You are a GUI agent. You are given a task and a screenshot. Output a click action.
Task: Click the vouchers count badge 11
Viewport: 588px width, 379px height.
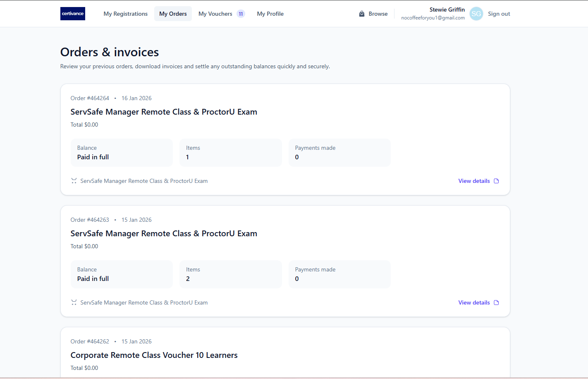tap(241, 14)
